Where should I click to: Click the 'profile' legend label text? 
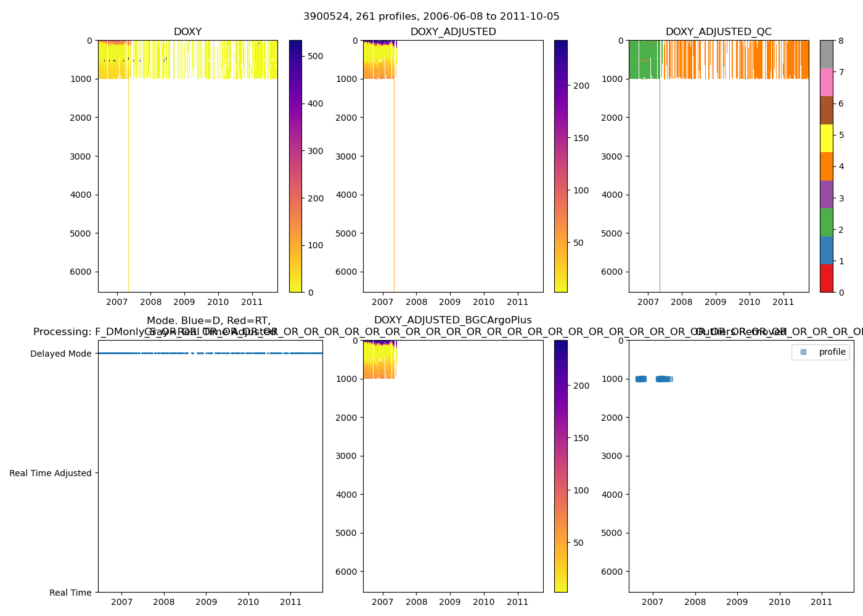pyautogui.click(x=832, y=352)
